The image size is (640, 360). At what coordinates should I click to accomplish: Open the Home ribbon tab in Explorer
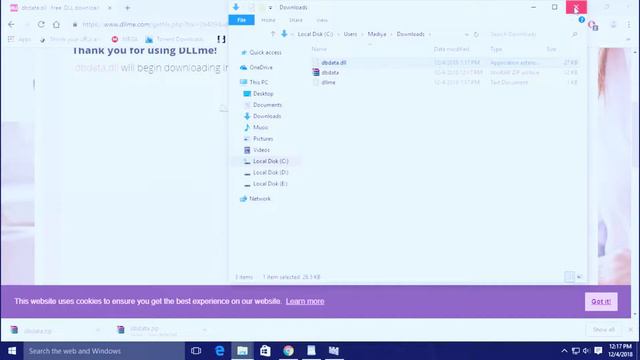click(x=268, y=20)
